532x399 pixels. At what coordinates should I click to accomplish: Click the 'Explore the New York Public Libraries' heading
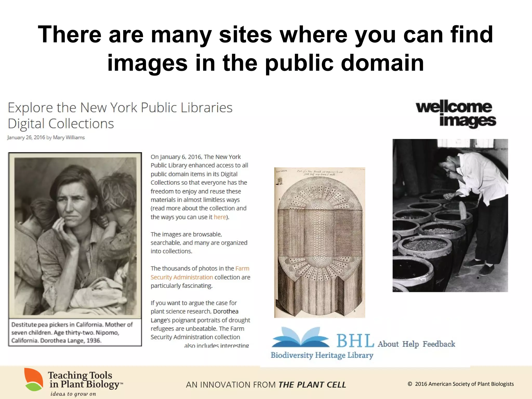click(x=120, y=115)
